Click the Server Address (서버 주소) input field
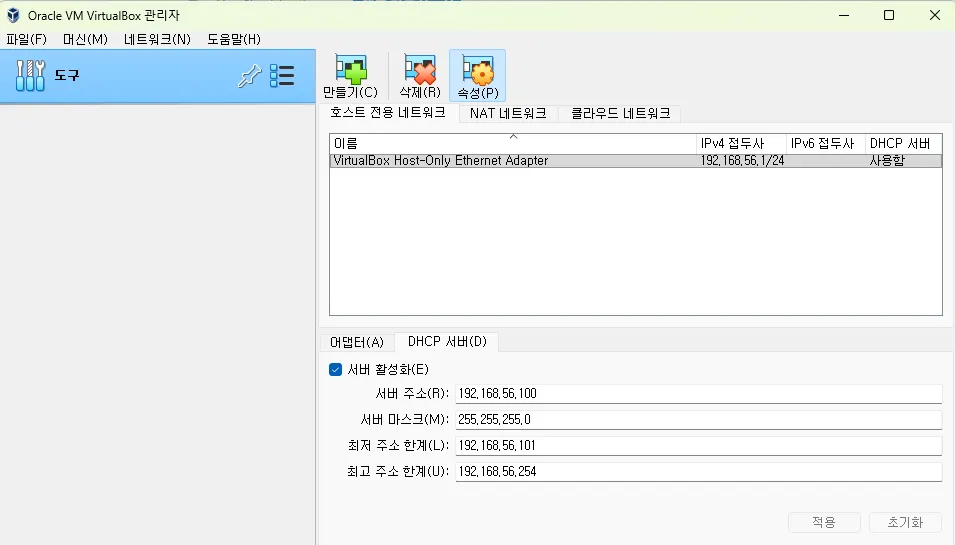Image resolution: width=955 pixels, height=545 pixels. tap(699, 393)
